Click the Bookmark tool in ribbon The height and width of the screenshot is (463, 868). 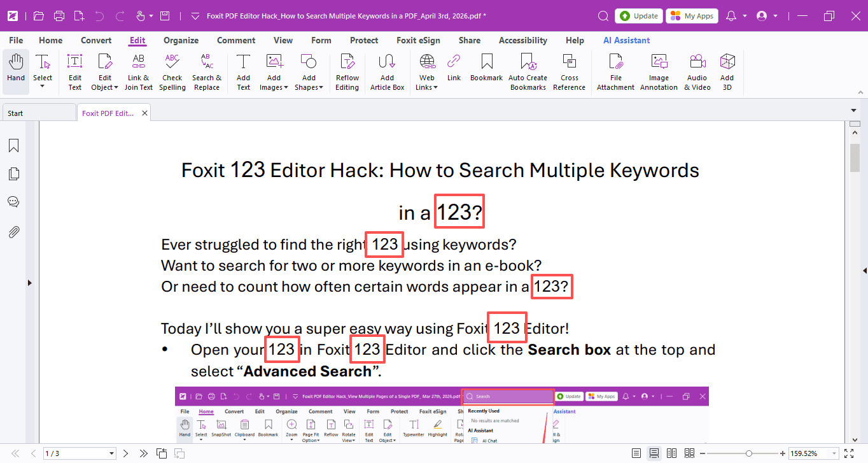pyautogui.click(x=486, y=68)
